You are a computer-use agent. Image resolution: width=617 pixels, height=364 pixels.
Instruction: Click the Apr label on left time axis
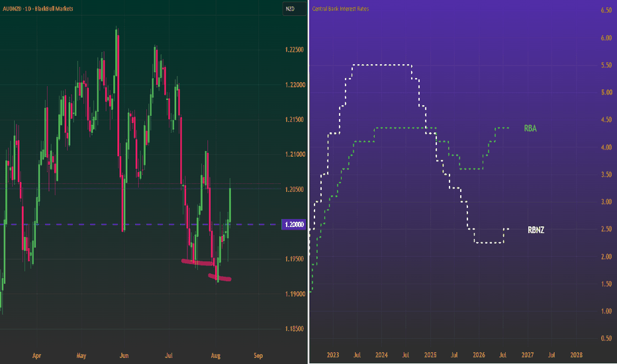pyautogui.click(x=36, y=355)
